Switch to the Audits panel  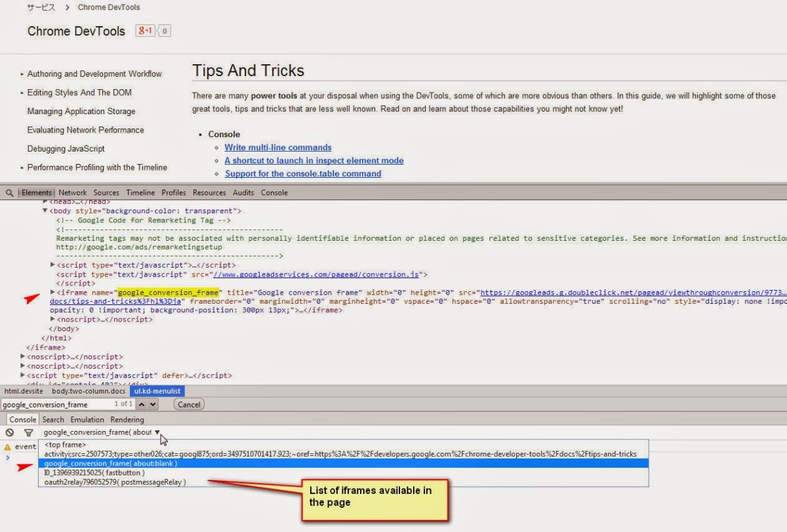pyautogui.click(x=243, y=193)
